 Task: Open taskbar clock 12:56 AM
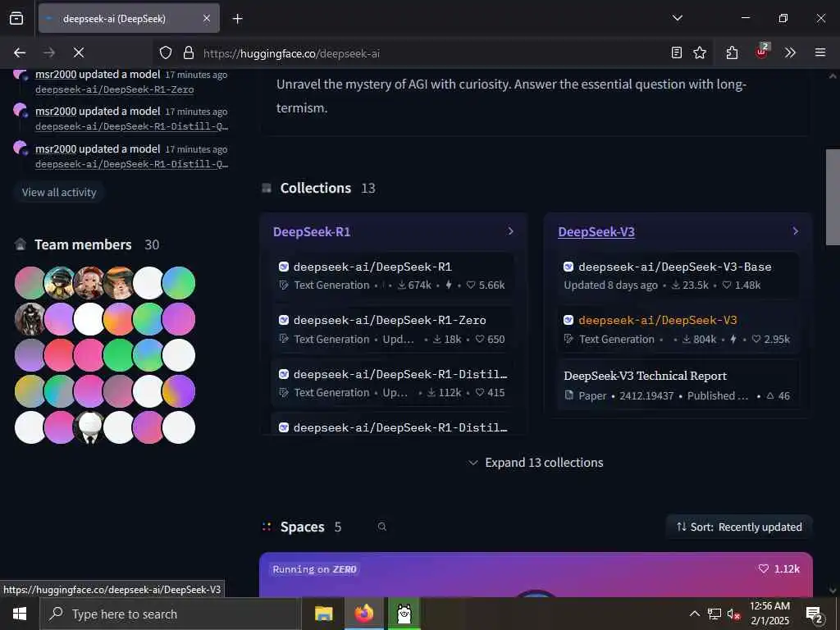(769, 614)
